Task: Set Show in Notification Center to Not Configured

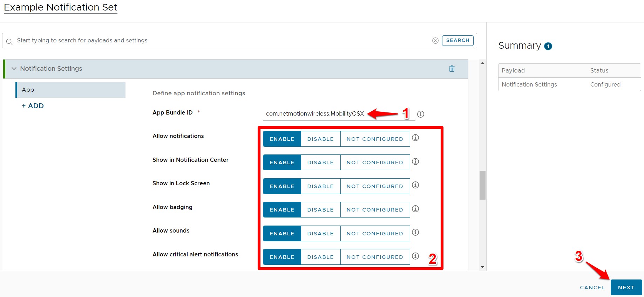Action: 375,163
